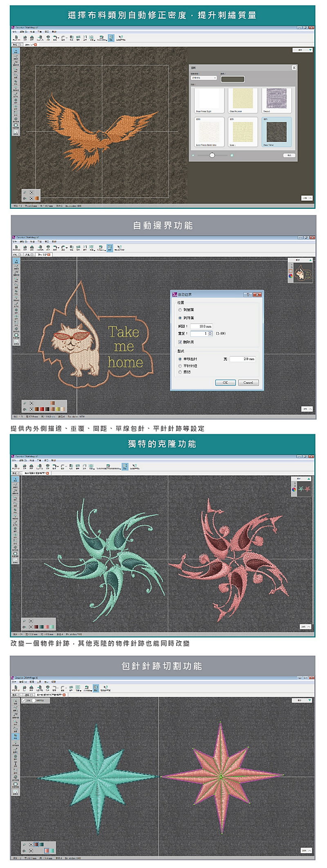Screen dimensions: 327x868
Task: Select the 平针针迹 running stitch radio option
Action: coord(180,366)
